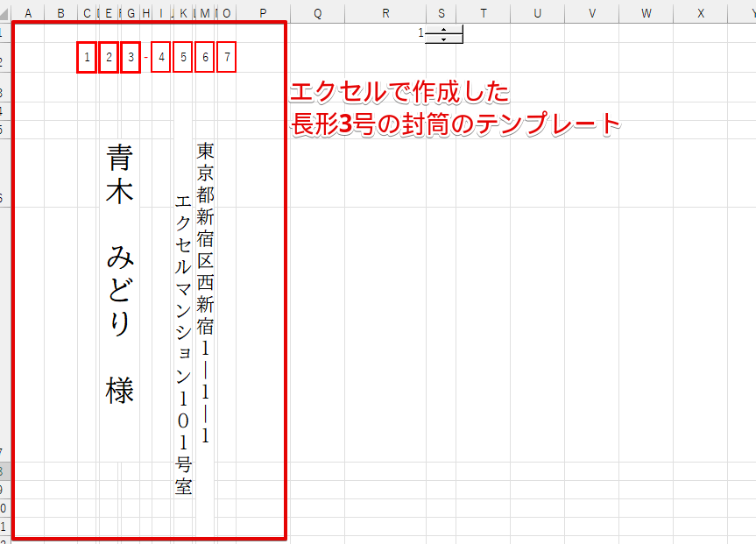Select column S header

441,12
